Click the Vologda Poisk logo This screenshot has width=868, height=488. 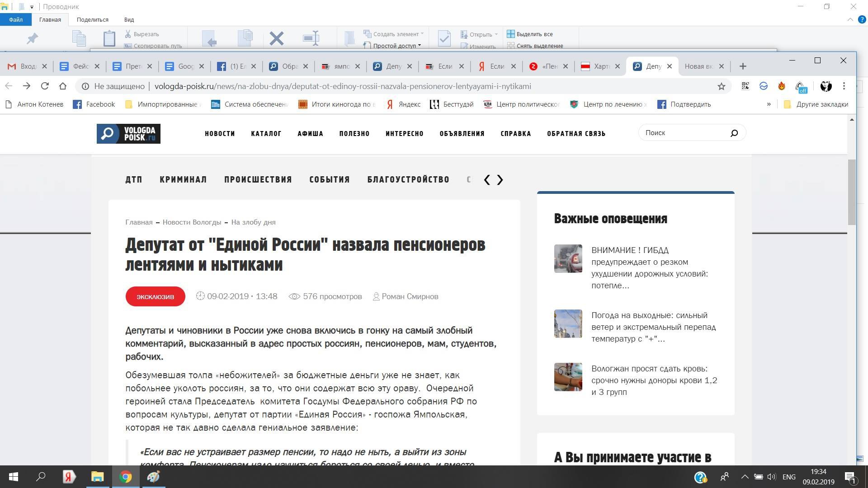coord(128,134)
